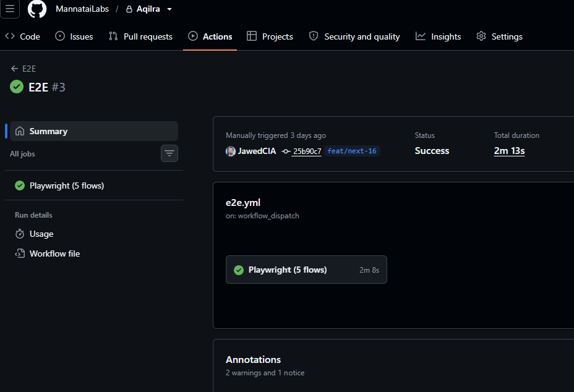Switch to the Code tab
This screenshot has width=574, height=392.
pyautogui.click(x=23, y=36)
